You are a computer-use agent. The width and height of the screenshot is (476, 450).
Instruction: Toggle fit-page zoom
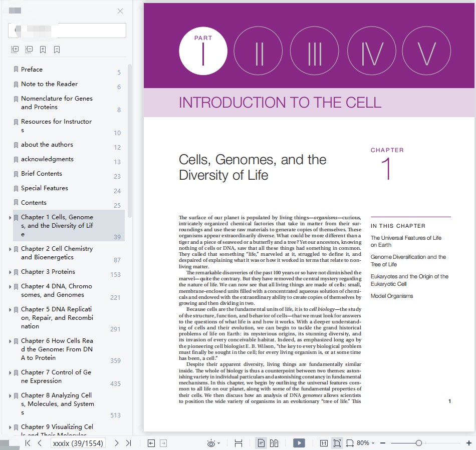click(337, 443)
